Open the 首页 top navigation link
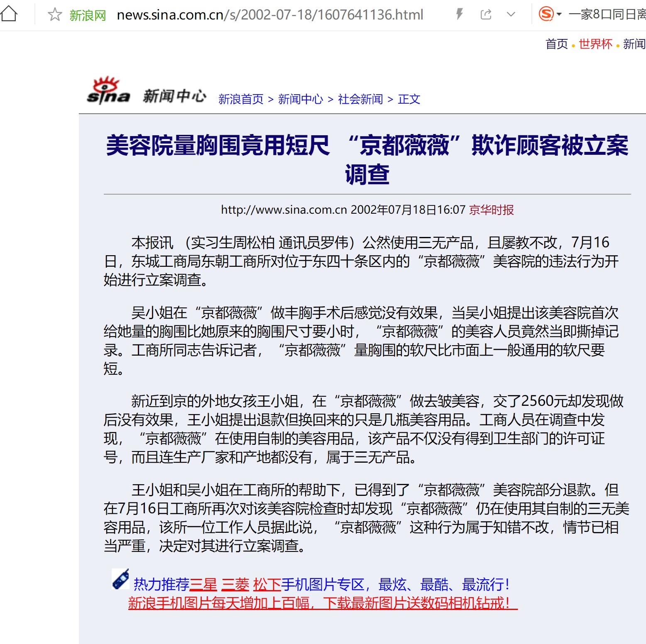The height and width of the screenshot is (644, 646). [556, 44]
